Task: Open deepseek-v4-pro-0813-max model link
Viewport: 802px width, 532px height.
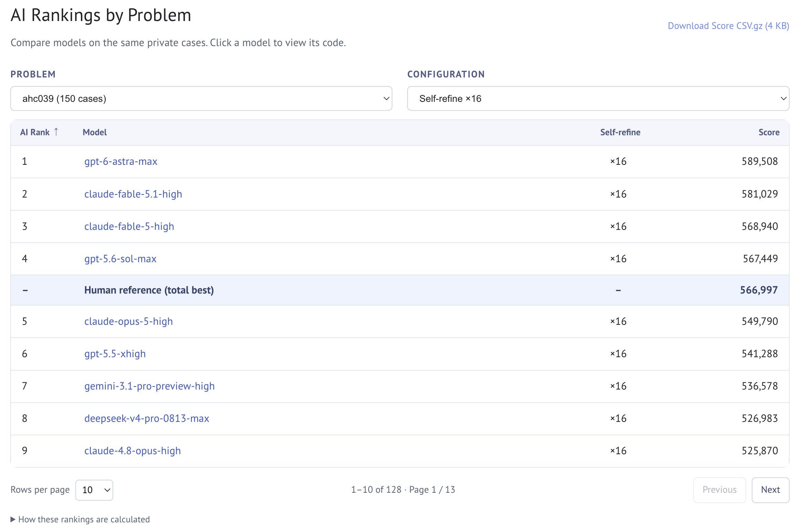Action: [147, 418]
